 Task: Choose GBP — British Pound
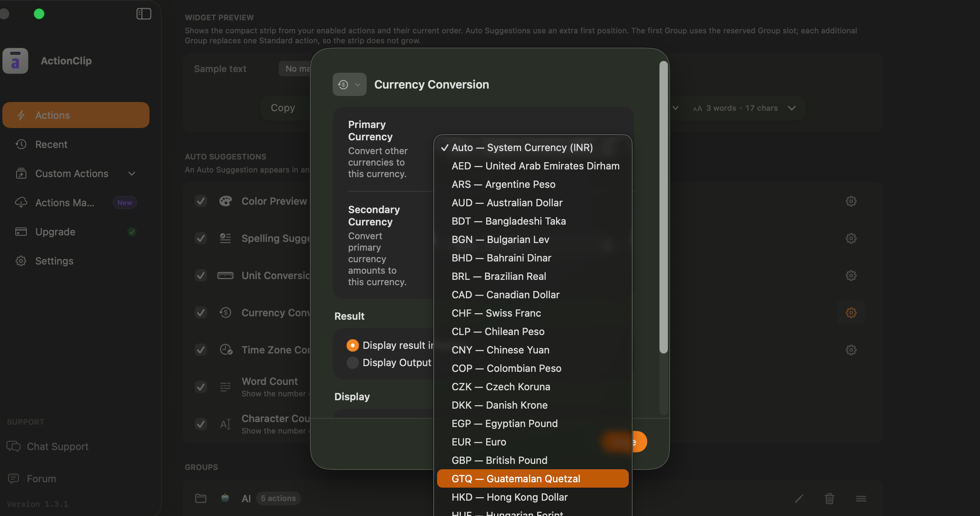pos(533,460)
